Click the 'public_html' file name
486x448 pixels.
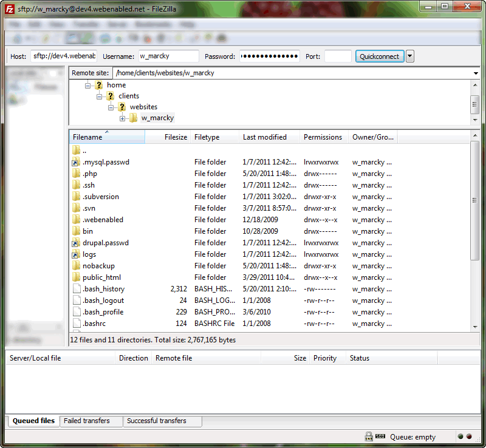pyautogui.click(x=101, y=277)
